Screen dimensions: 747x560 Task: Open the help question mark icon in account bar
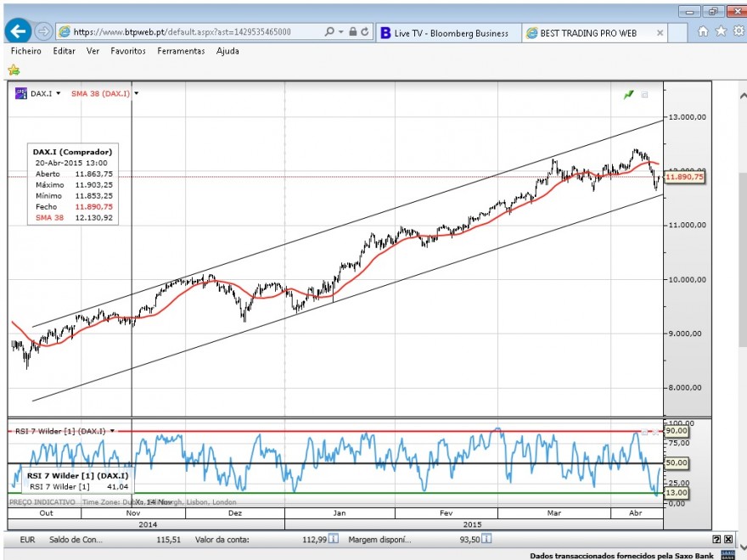tap(716, 539)
